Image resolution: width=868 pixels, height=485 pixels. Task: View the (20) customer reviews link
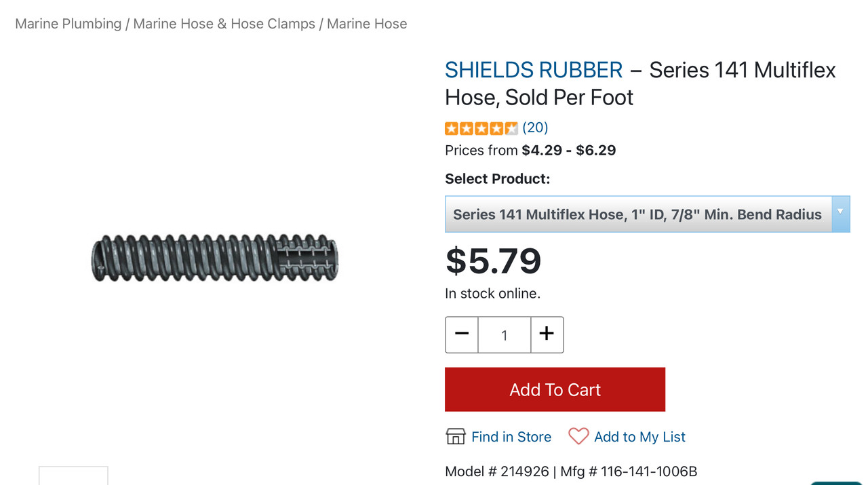point(535,128)
